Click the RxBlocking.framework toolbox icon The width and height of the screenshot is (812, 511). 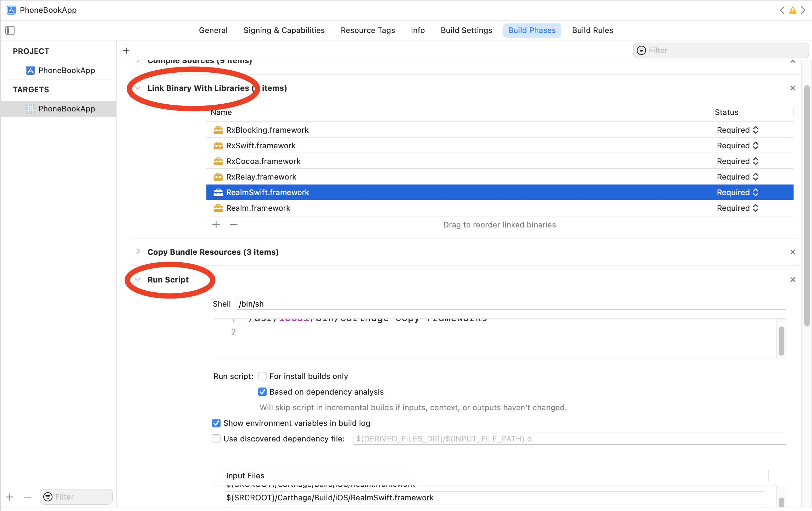pos(218,130)
